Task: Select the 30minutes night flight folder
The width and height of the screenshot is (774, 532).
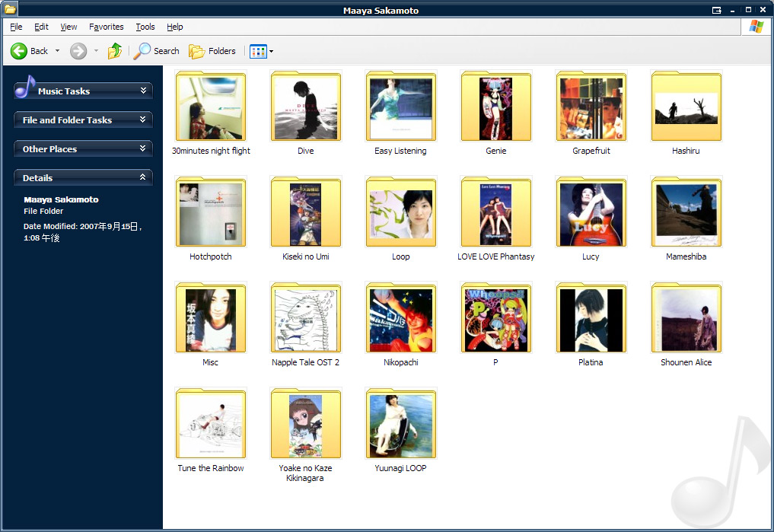Action: (x=211, y=113)
